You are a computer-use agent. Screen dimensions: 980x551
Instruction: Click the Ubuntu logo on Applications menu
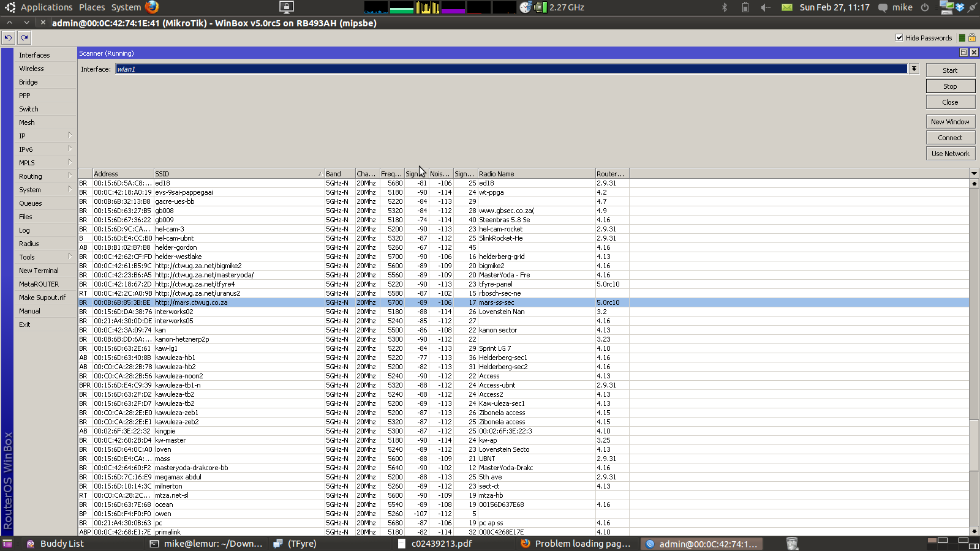click(10, 7)
